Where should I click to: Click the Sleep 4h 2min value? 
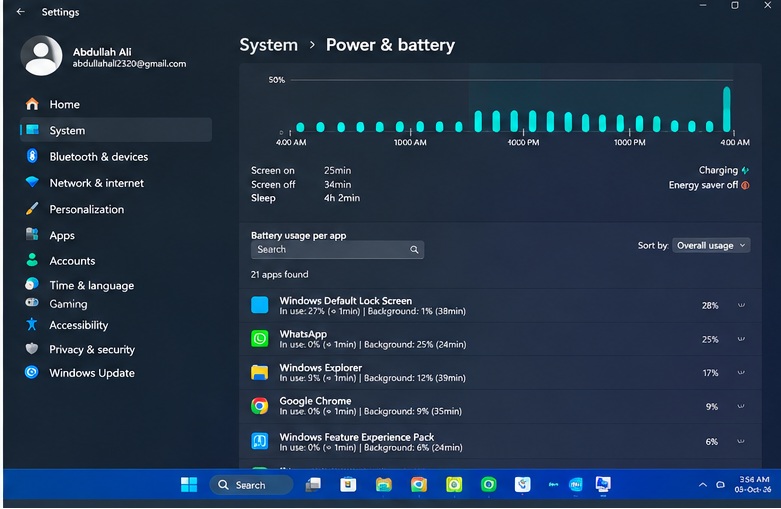coord(342,198)
